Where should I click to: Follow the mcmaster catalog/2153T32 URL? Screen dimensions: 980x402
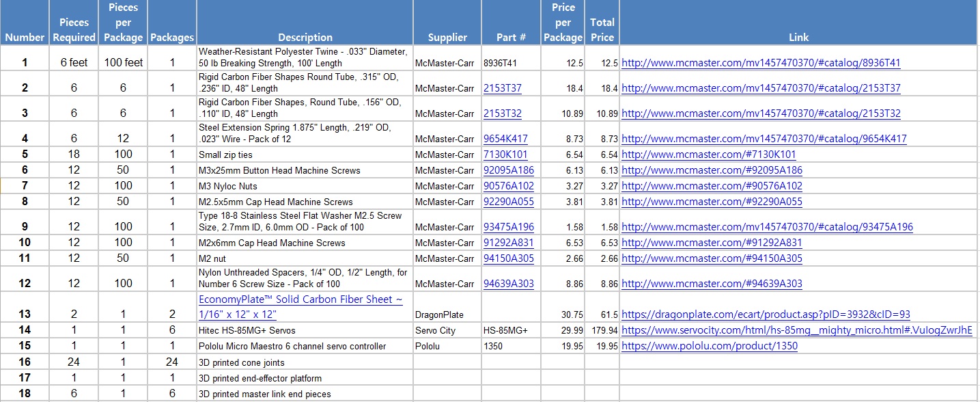pos(761,113)
